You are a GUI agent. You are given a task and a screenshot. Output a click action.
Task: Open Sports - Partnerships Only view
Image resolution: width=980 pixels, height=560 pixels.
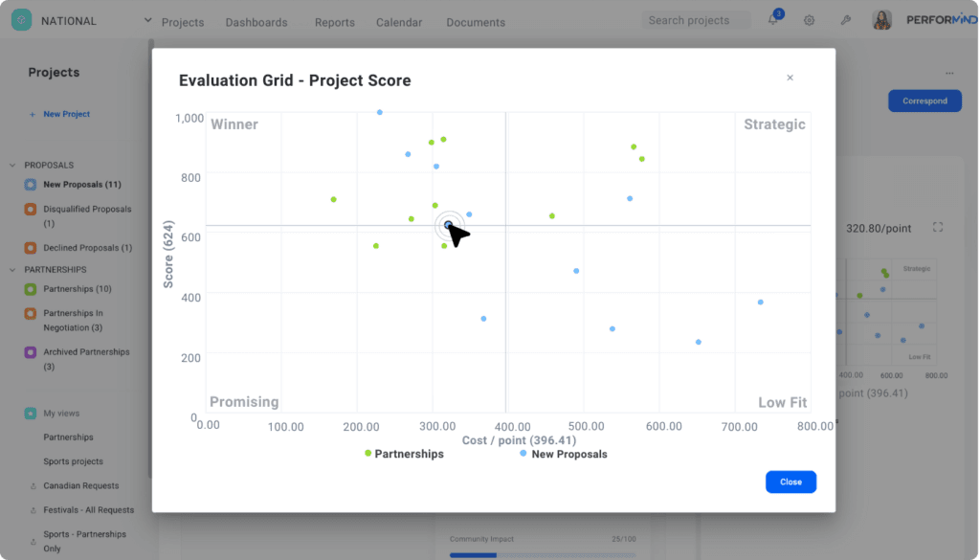84,541
